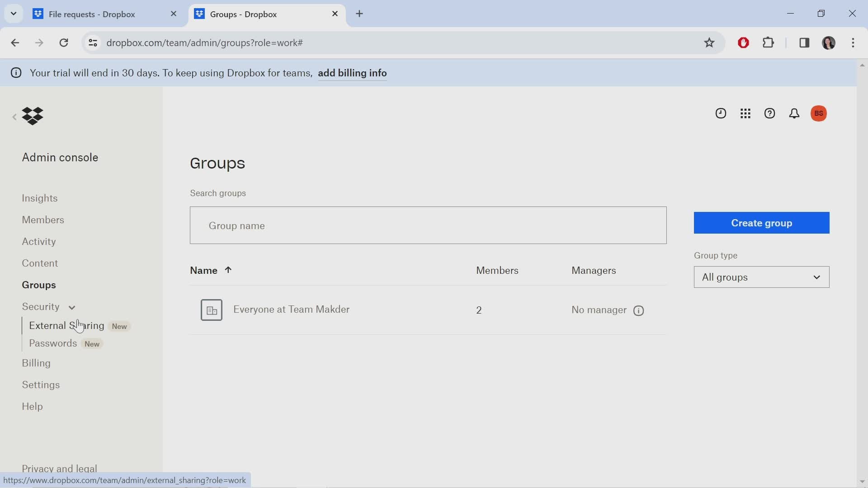Click the add billing info link

click(352, 73)
